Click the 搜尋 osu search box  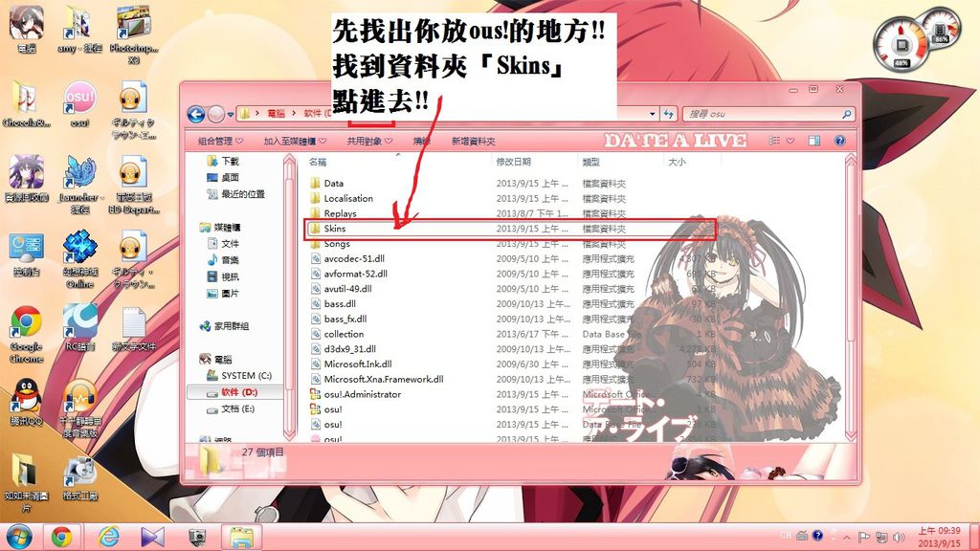(768, 114)
